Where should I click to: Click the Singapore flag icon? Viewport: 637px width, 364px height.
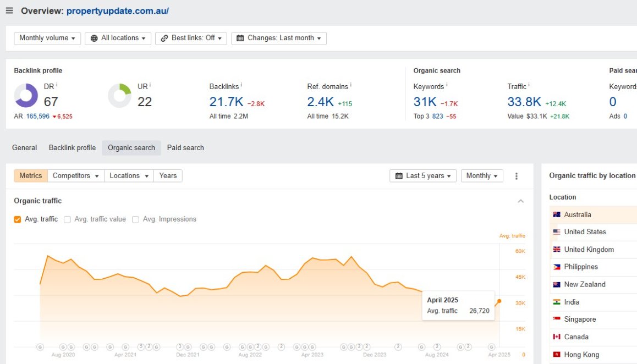557,319
